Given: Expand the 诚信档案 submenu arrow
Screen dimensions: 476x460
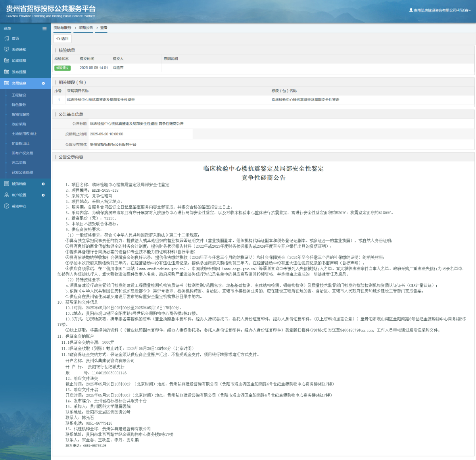Looking at the screenshot, I should [x=43, y=184].
